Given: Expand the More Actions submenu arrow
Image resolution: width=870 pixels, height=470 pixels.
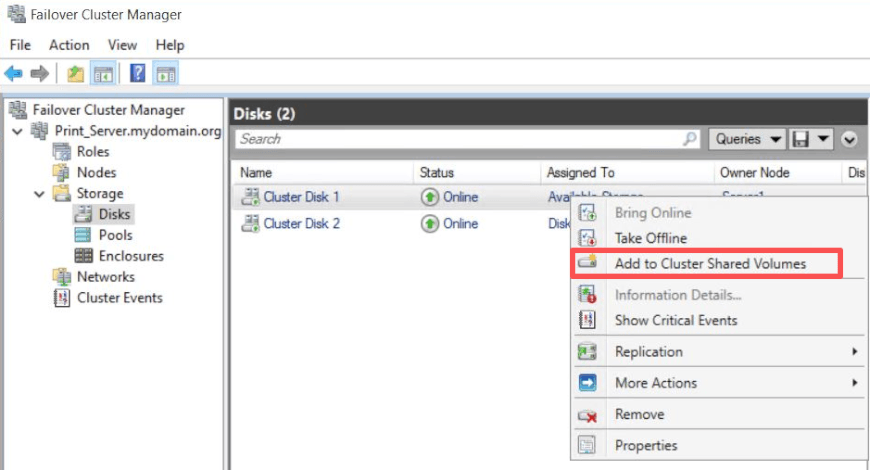Looking at the screenshot, I should coord(854,383).
